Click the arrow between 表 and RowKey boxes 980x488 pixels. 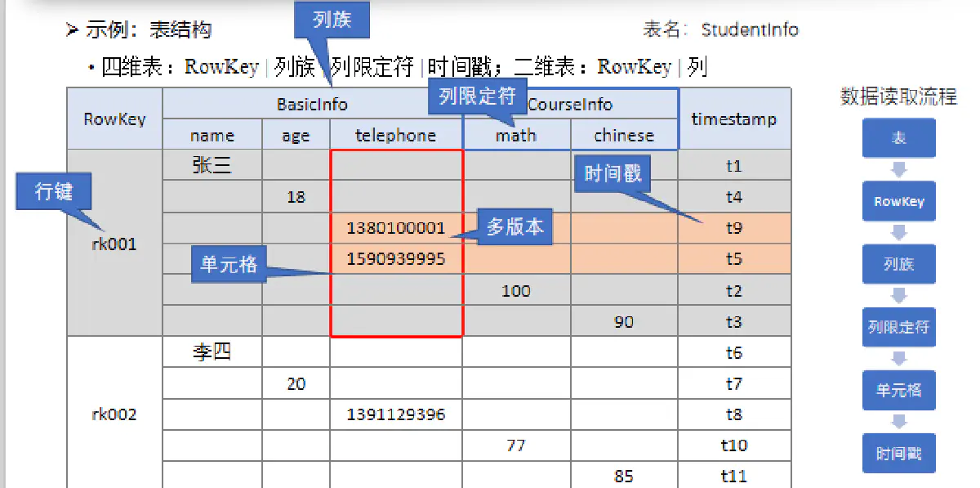898,170
